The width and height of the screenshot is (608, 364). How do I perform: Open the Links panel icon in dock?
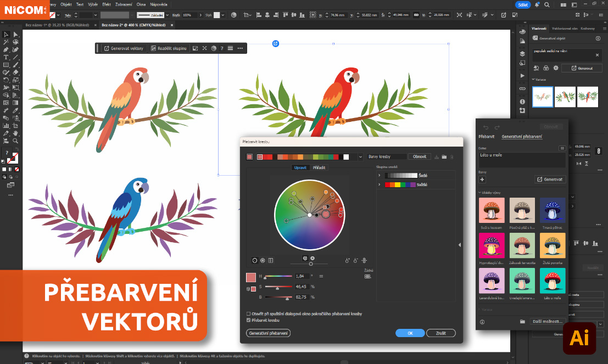tap(522, 89)
